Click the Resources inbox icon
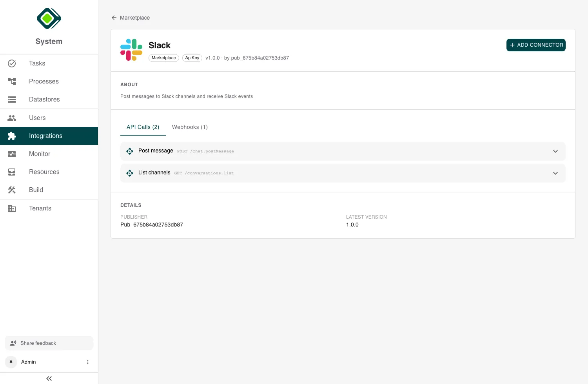Screen dimensions: 588x384 click(x=12, y=172)
